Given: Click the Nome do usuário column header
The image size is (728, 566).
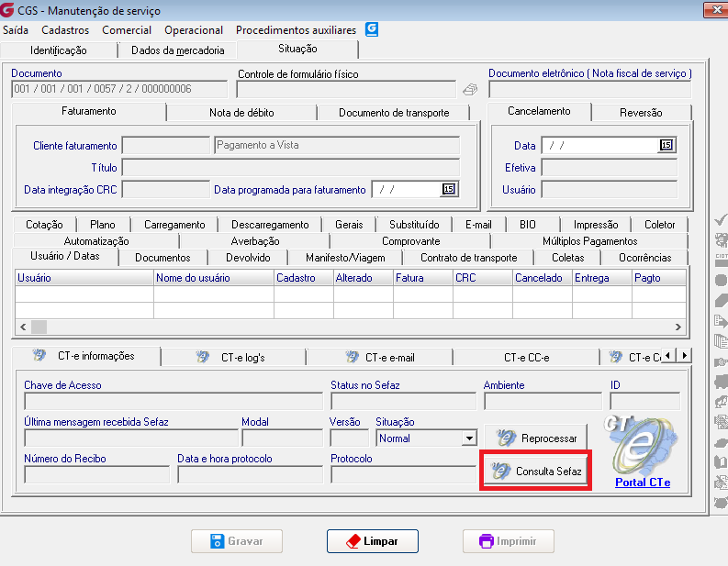Looking at the screenshot, I should coord(214,278).
